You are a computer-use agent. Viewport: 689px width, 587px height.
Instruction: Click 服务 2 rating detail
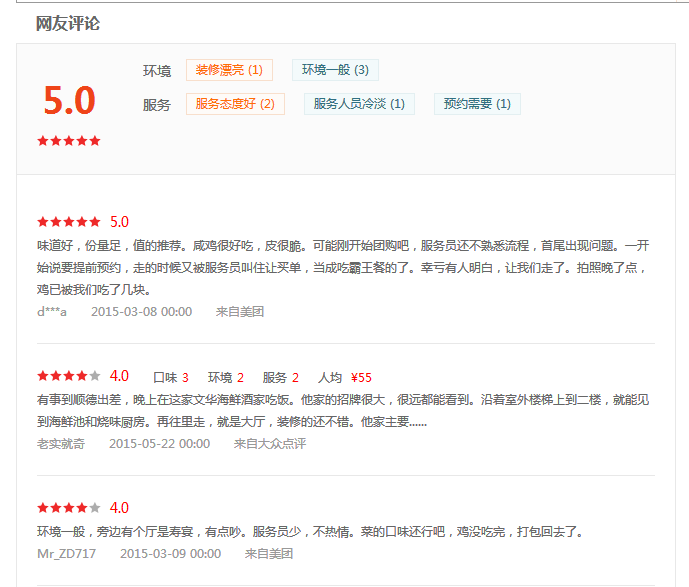281,377
